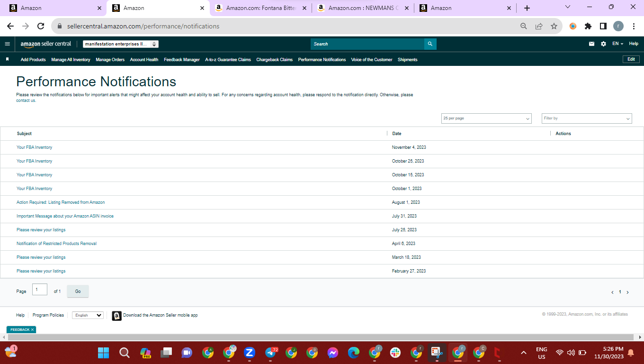Open the Chrome profile avatar
644x364 pixels.
pyautogui.click(x=618, y=27)
